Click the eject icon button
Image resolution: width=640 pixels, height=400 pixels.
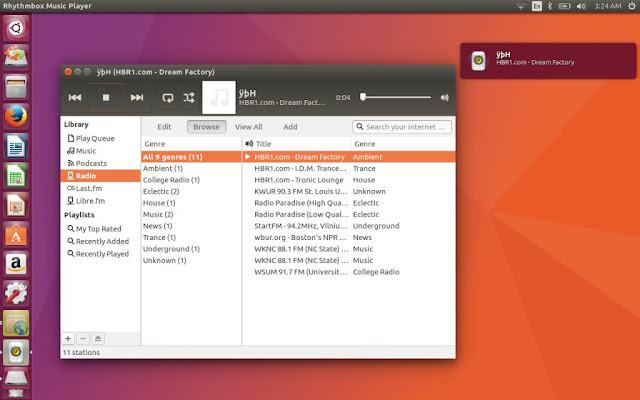click(98, 338)
